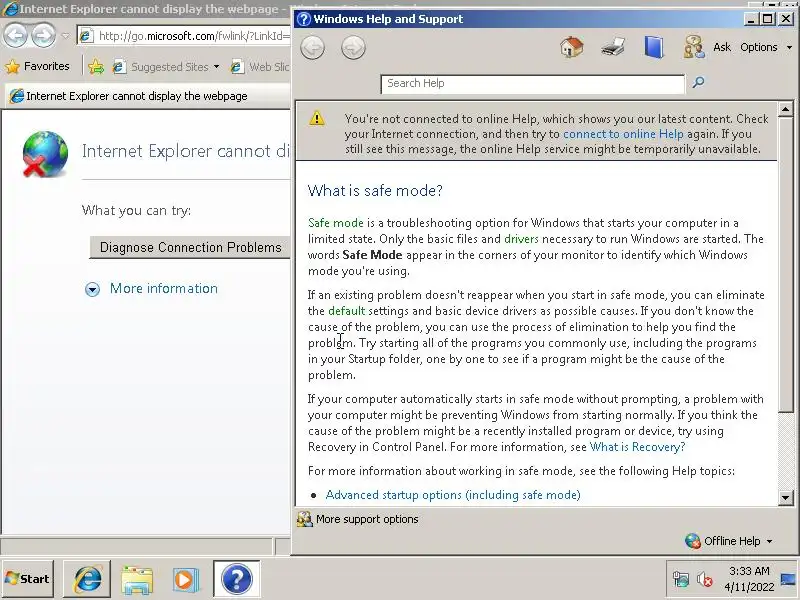This screenshot has height=600, width=800.
Task: Click the Internet Explorer forward arrow
Action: tap(44, 36)
